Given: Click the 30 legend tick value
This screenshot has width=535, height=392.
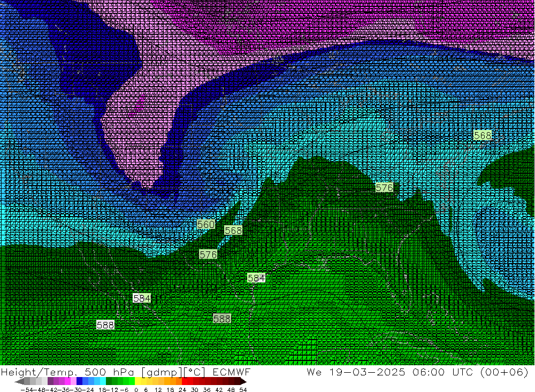Looking at the screenshot, I should pos(195,390).
